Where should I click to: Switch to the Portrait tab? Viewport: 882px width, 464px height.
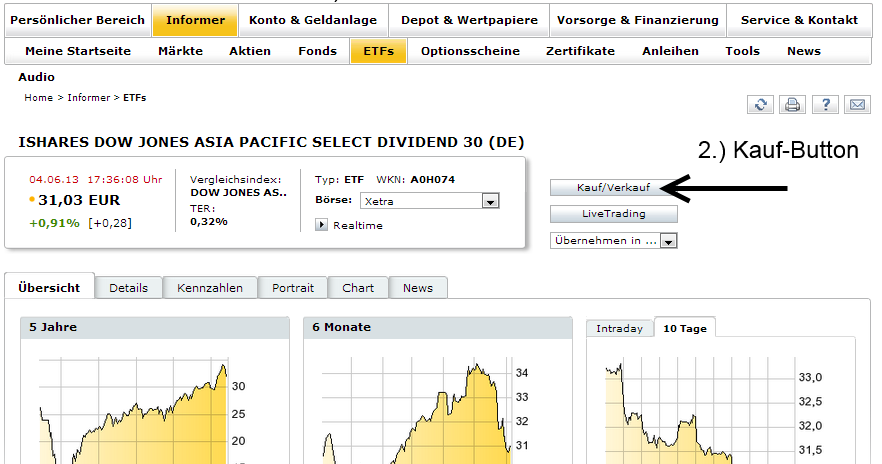point(293,288)
